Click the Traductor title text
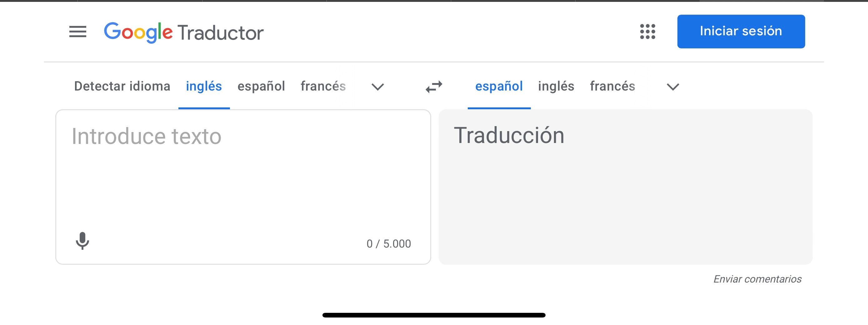Image resolution: width=868 pixels, height=325 pixels. click(x=220, y=33)
